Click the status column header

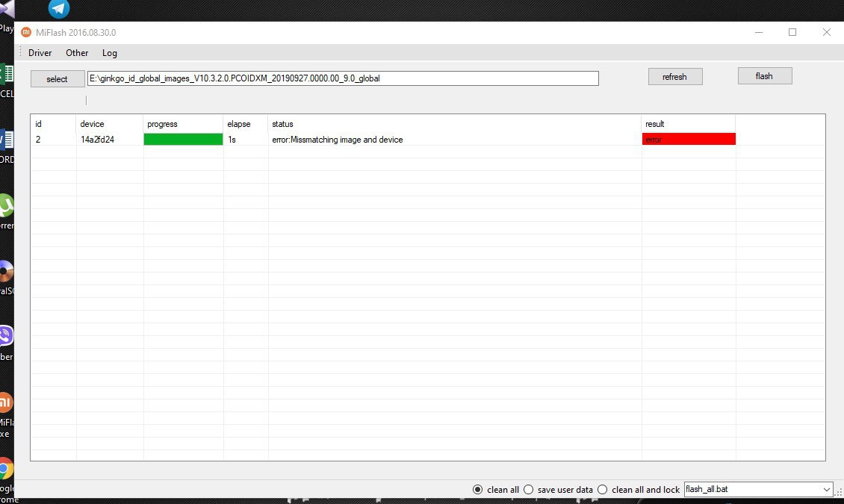coord(454,124)
